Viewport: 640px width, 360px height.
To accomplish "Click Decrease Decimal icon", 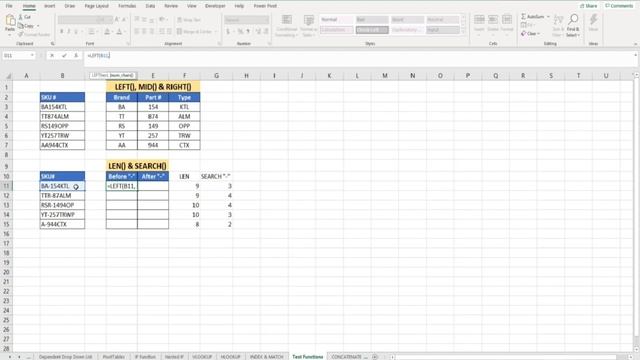I will [266, 31].
